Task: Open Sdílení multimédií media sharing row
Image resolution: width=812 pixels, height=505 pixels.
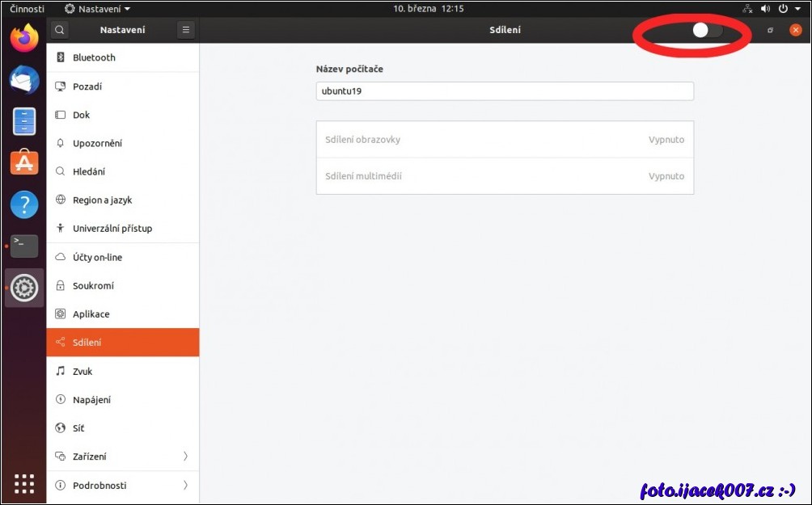Action: (x=505, y=176)
